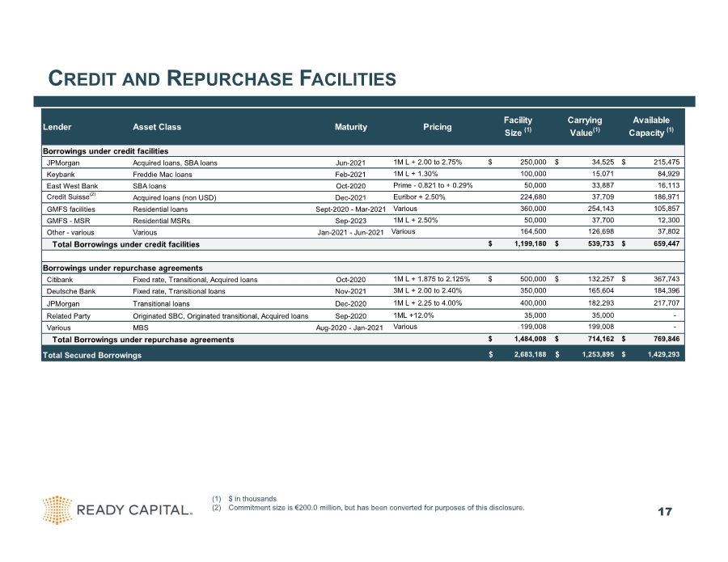Click the 2,683,188 total secured facility size
Viewport: 728px width, 562px height.
(530, 354)
